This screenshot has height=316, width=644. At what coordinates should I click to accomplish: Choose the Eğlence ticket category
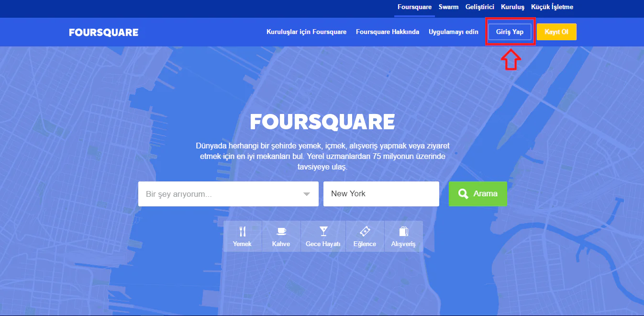click(x=365, y=236)
